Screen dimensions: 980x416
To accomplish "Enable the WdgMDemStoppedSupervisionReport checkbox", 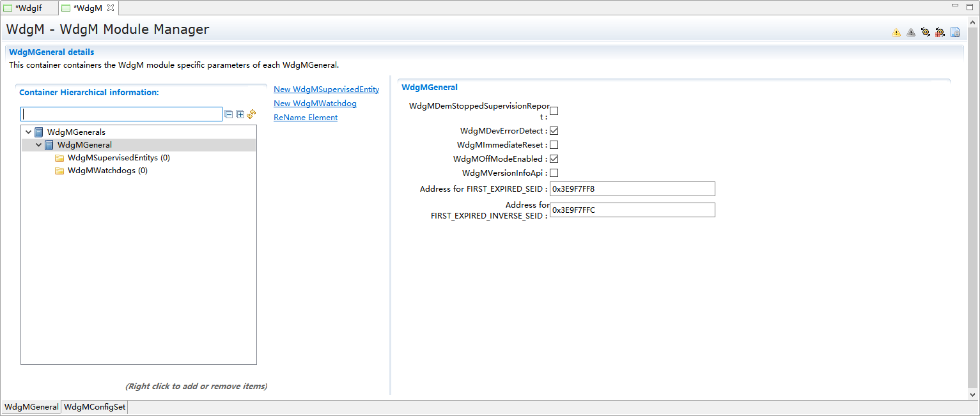I will 554,111.
